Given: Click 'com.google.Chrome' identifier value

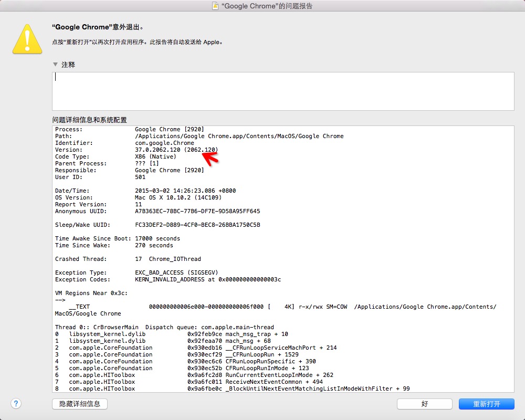Looking at the screenshot, I should point(164,143).
